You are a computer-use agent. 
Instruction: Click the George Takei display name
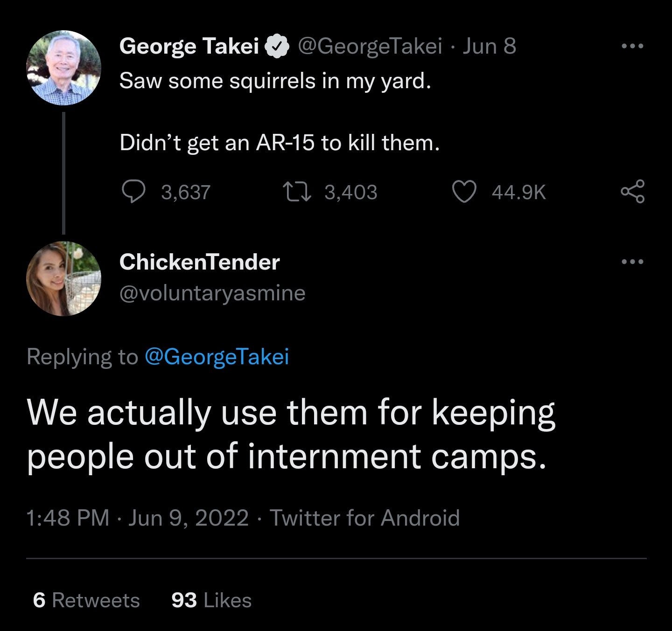[189, 46]
